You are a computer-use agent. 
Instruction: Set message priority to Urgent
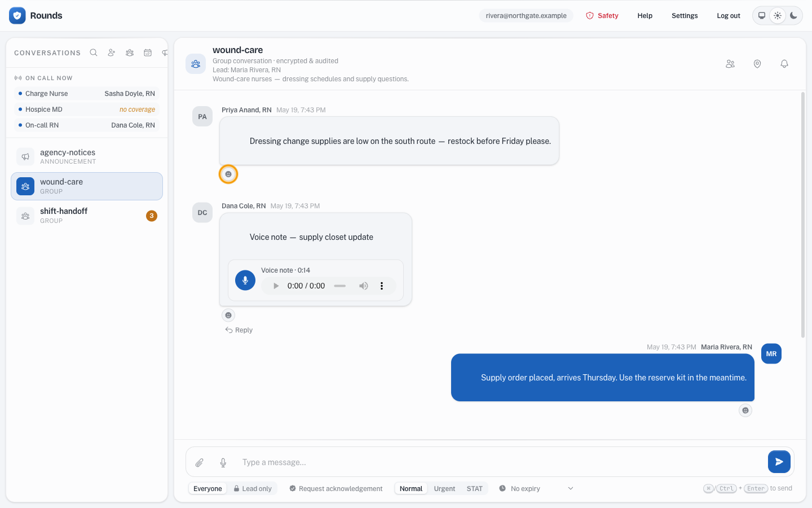coord(444,489)
